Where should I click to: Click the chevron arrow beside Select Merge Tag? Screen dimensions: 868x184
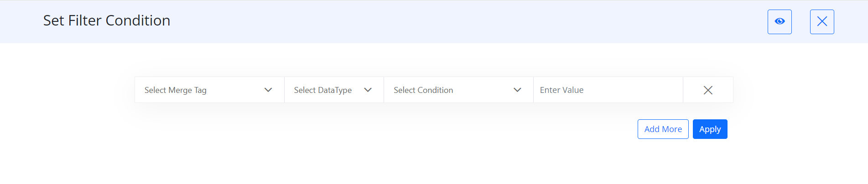268,90
